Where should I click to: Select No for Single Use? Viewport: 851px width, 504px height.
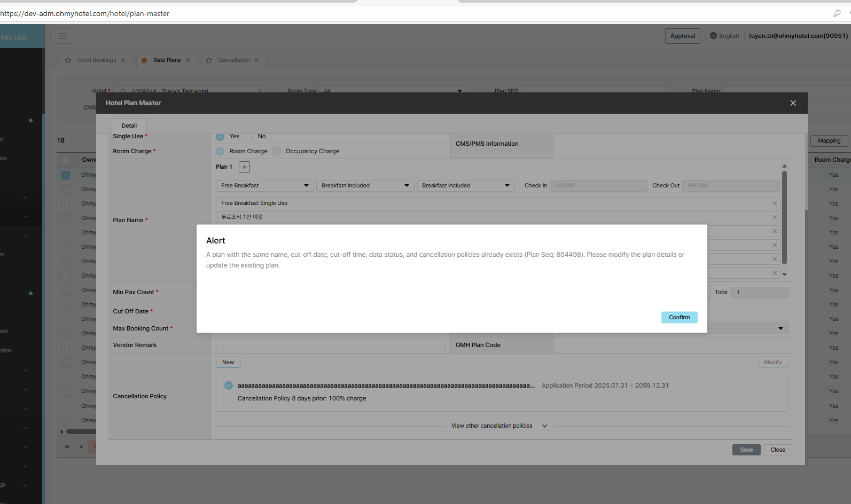click(x=248, y=137)
